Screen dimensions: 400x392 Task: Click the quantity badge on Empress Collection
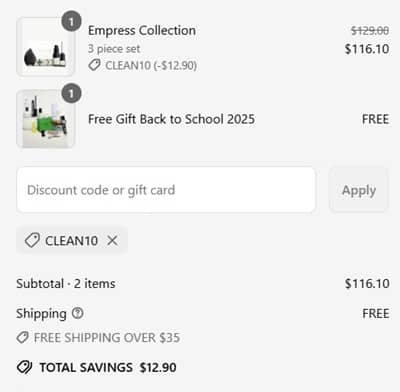(x=71, y=22)
